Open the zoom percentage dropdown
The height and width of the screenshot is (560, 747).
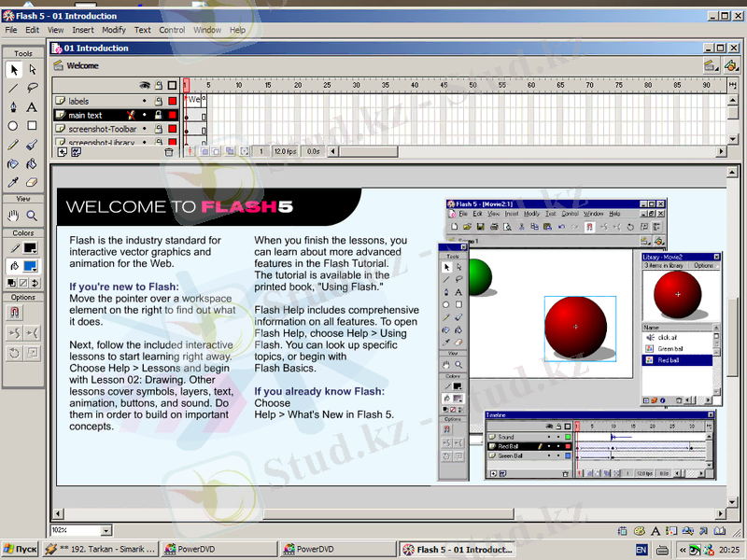(107, 530)
